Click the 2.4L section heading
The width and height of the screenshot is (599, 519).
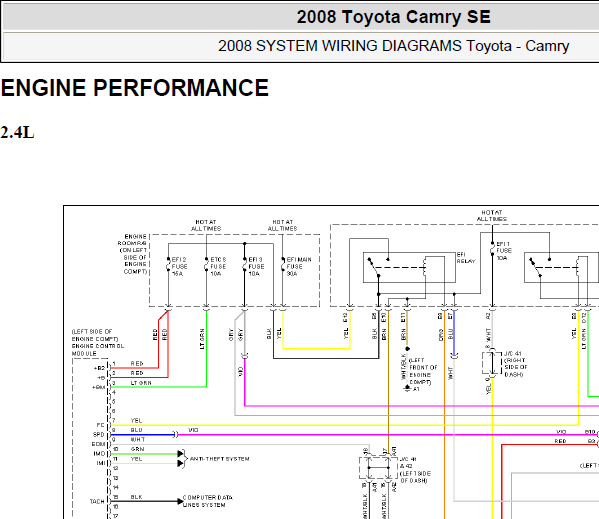[x=17, y=133]
